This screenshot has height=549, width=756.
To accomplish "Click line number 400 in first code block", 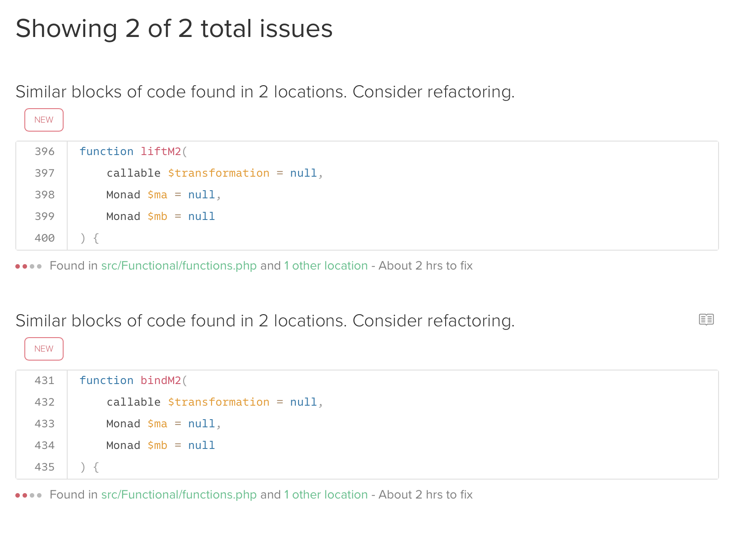I will coord(45,238).
